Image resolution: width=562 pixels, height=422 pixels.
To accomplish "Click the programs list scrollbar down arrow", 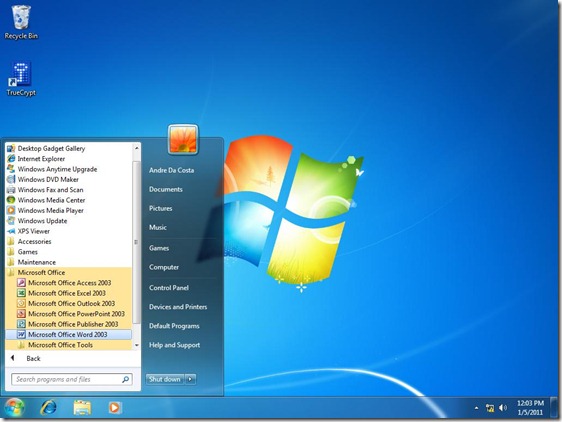I will point(137,345).
